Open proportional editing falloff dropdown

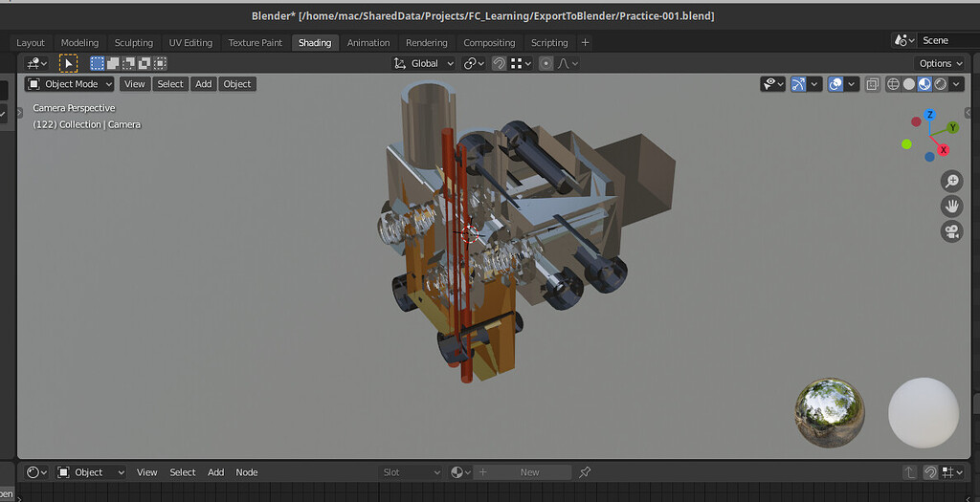(x=568, y=63)
